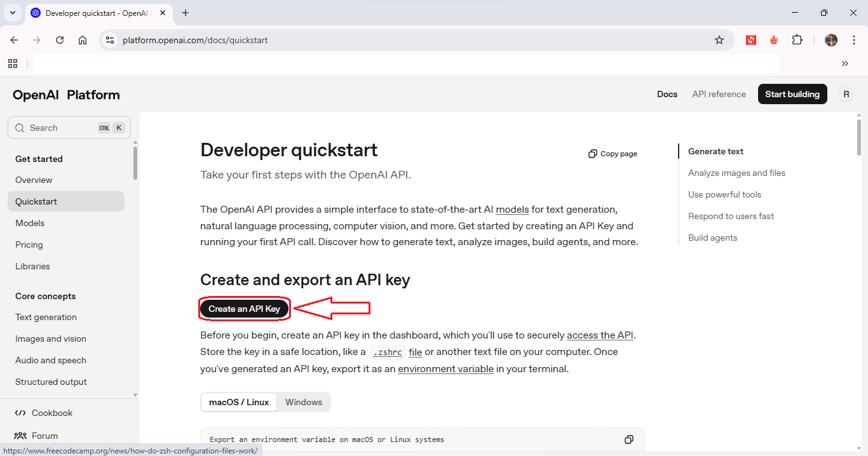Click the Start building button
The height and width of the screenshot is (456, 868).
[x=792, y=94]
